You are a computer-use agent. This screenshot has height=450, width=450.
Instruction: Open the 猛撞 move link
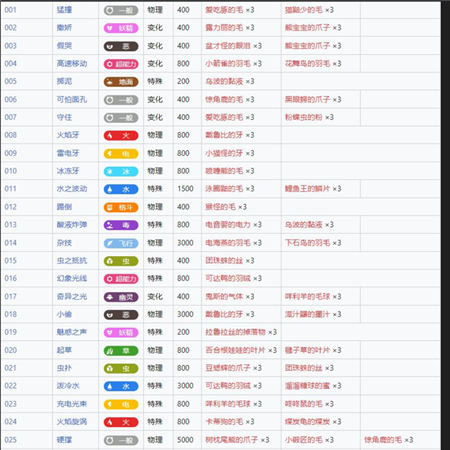coord(64,10)
